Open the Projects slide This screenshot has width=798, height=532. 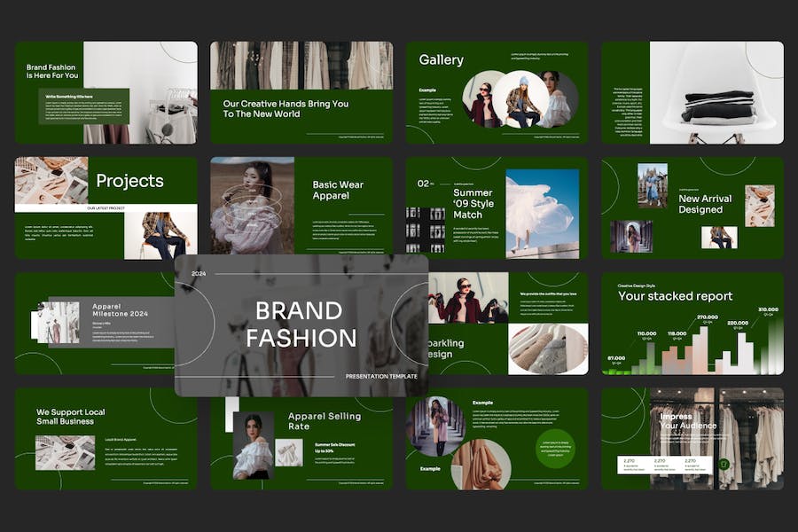[x=106, y=207]
